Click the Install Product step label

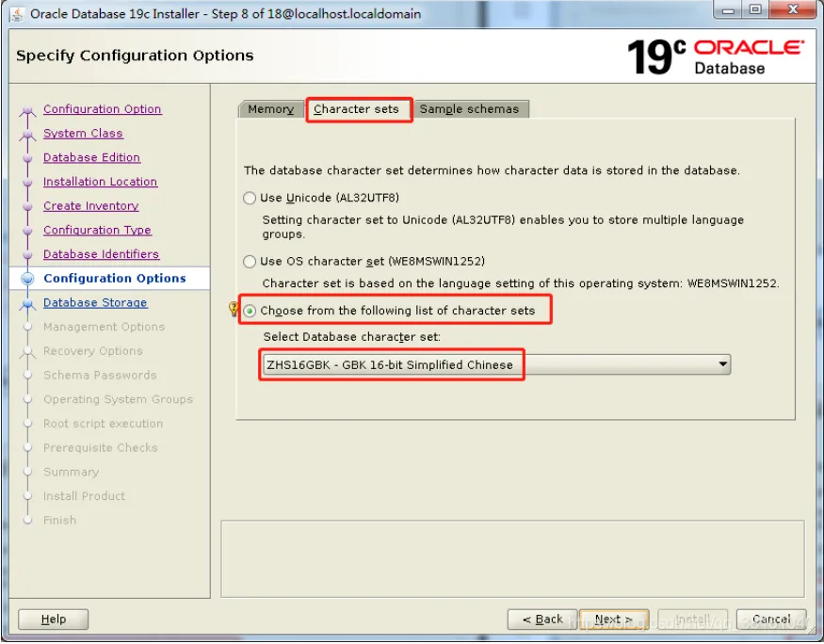(x=84, y=496)
